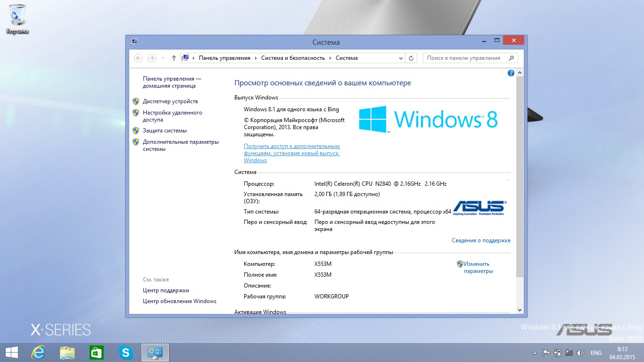Click shield icon beside Настройка удаленного доступа
Image resolution: width=644 pixels, height=362 pixels.
coord(136,113)
